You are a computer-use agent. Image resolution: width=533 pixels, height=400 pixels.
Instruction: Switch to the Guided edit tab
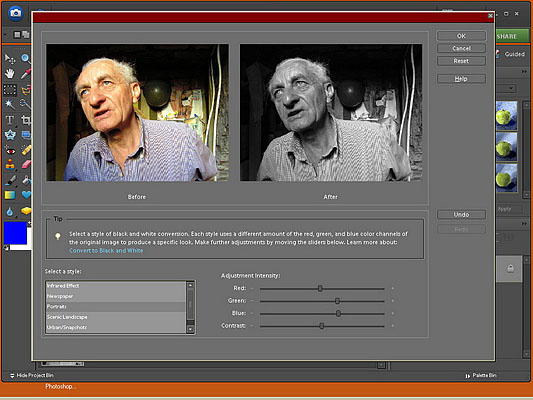[x=514, y=54]
